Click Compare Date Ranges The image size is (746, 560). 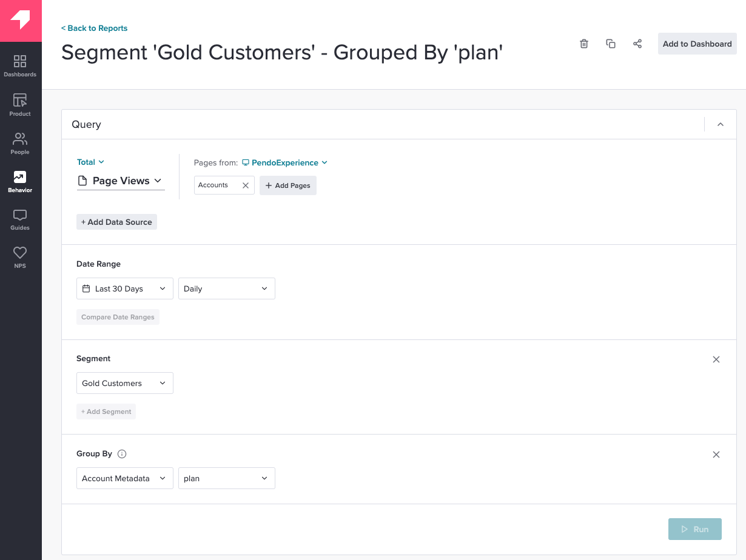(118, 317)
